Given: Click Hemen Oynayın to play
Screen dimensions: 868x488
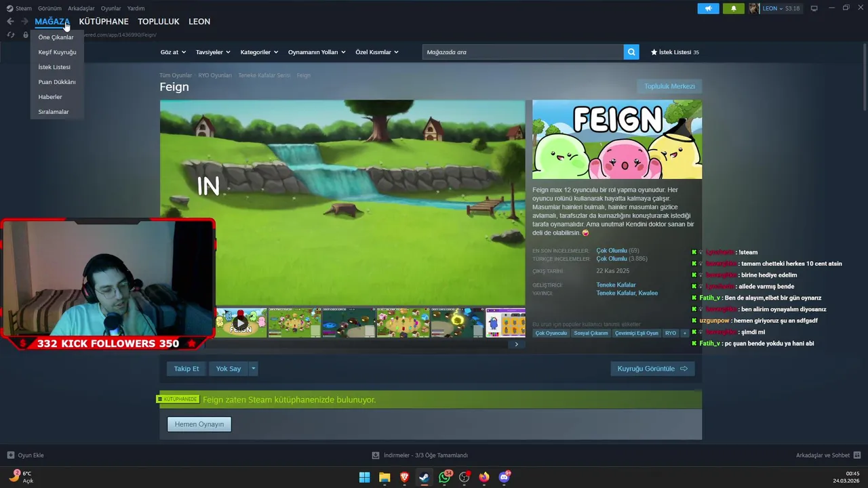Looking at the screenshot, I should click(x=199, y=424).
